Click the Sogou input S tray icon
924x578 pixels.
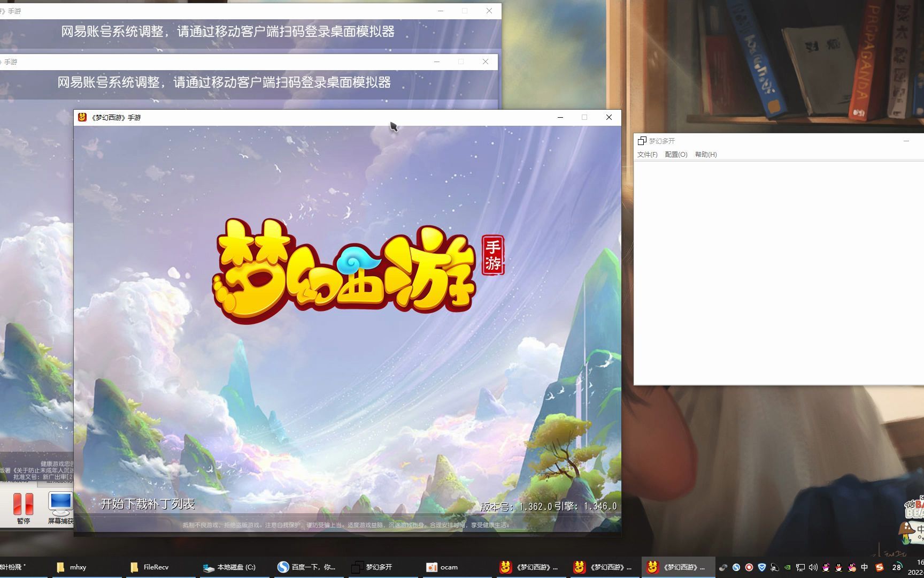880,567
